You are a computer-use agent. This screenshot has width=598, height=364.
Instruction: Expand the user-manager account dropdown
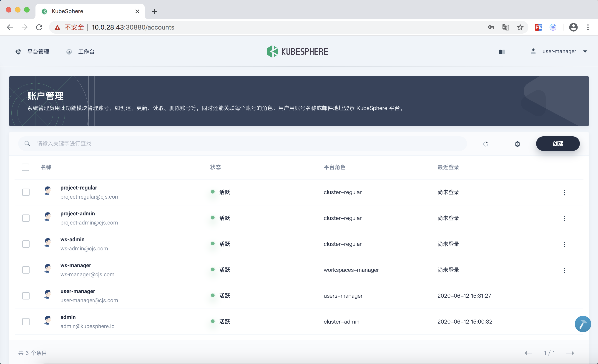coord(585,51)
